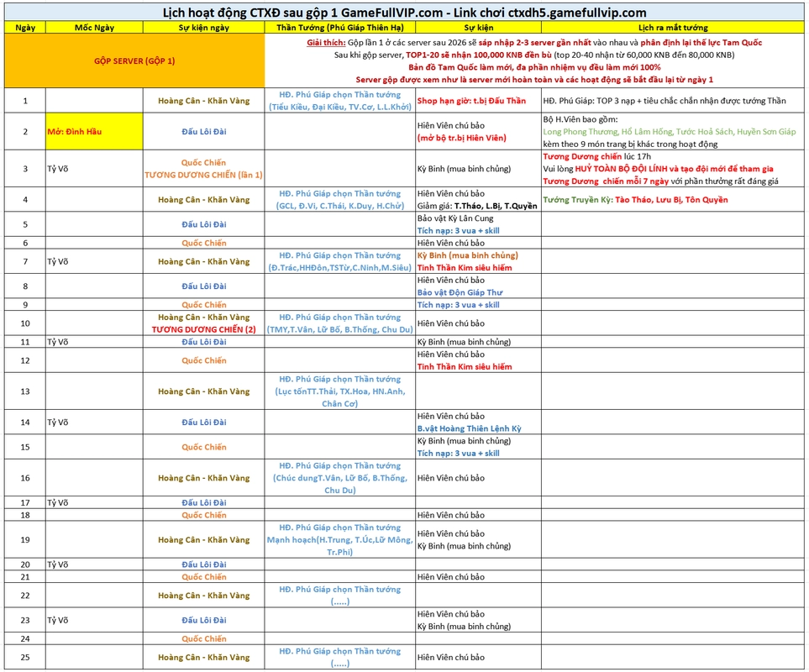Screen dimensions: 809x672
Task: Click "Giảm giá: T.Tháo, L.Bị, T.Quyền" text
Action: [x=477, y=206]
